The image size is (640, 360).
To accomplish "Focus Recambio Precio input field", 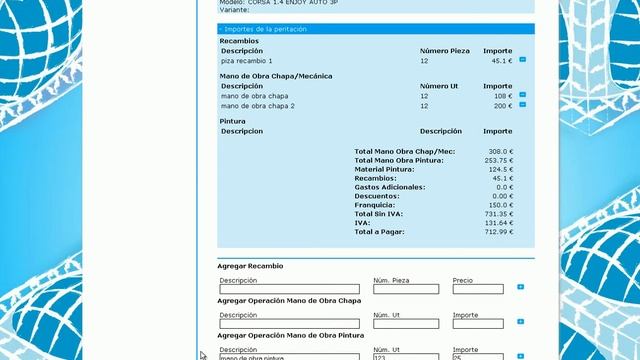I will click(x=478, y=289).
